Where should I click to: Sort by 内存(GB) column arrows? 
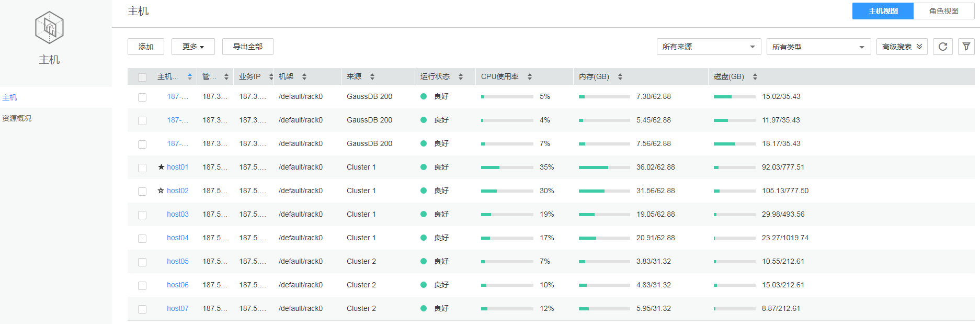click(620, 76)
